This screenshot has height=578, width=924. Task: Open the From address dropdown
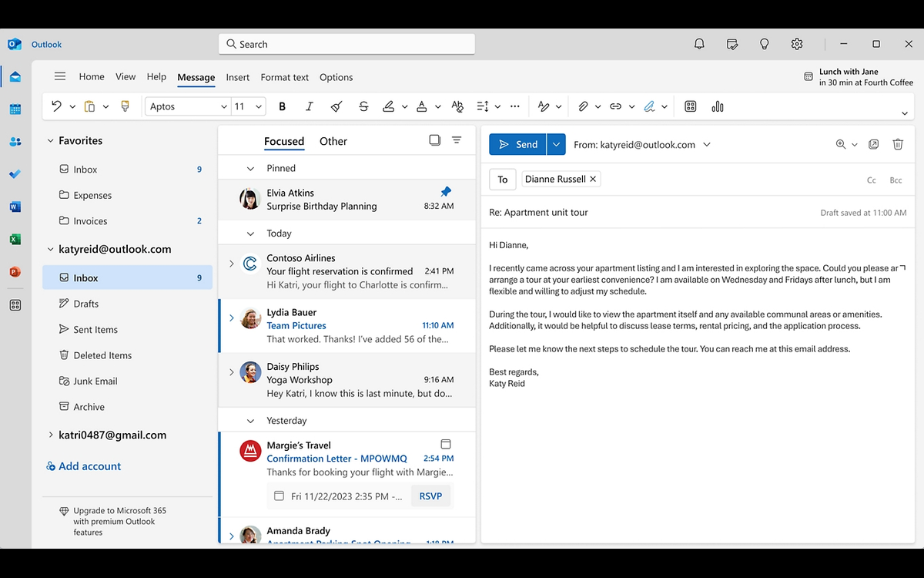point(707,144)
